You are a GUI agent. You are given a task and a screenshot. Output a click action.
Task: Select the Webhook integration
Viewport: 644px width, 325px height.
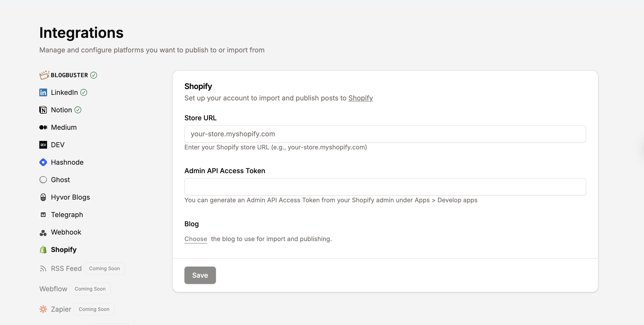66,232
